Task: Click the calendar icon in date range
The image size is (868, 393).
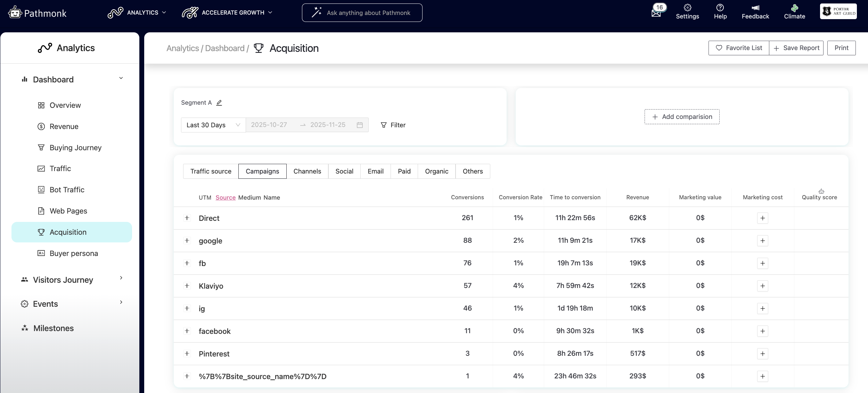Action: (x=360, y=125)
